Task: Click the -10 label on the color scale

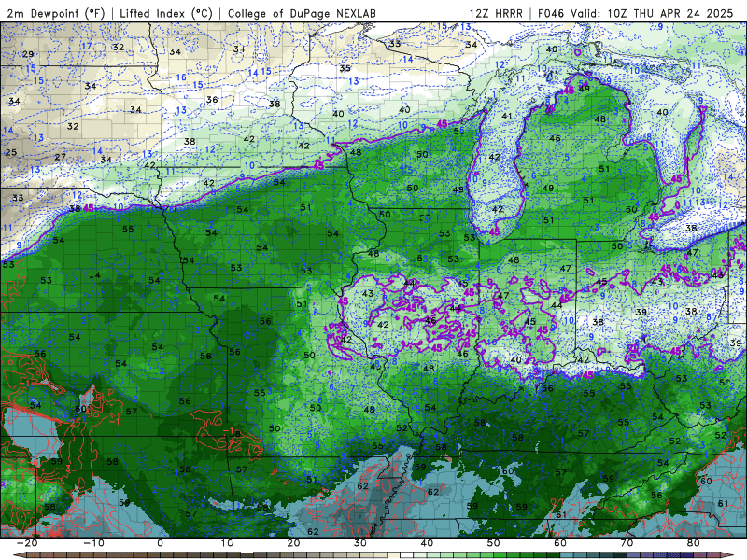Action: click(x=93, y=543)
